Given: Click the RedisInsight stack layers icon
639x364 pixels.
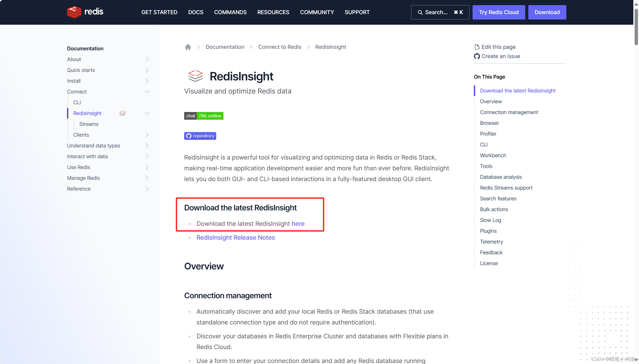Looking at the screenshot, I should click(122, 113).
